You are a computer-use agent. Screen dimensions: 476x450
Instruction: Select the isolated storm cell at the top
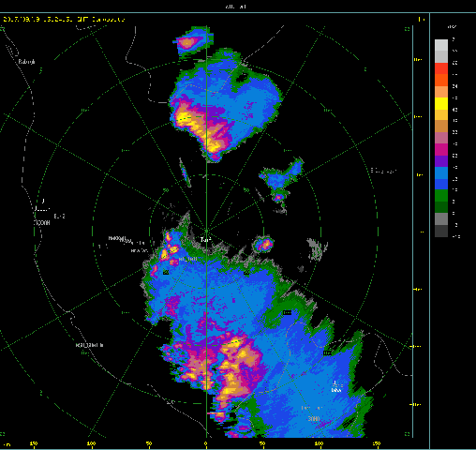point(193,42)
